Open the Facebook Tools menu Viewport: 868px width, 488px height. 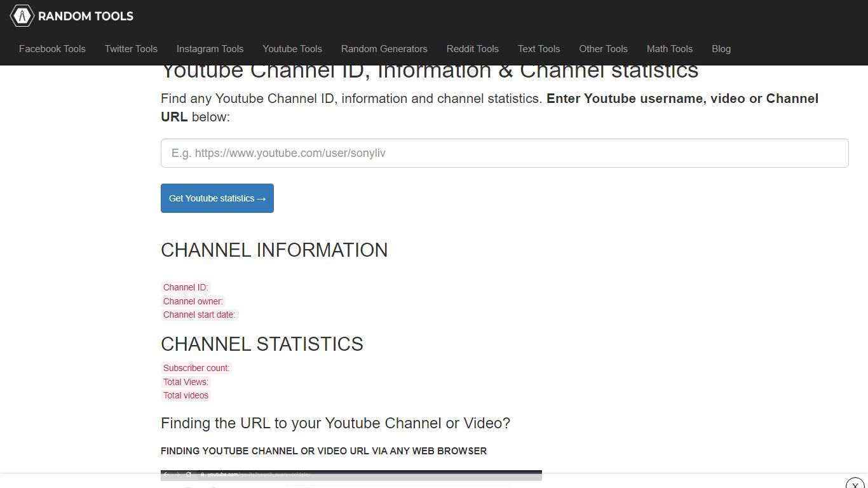[x=52, y=49]
